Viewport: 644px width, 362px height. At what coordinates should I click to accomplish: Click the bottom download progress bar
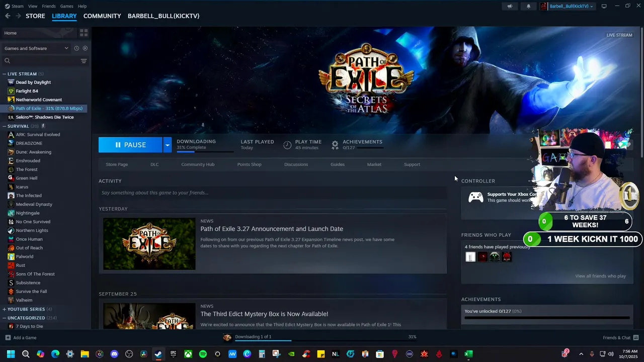[x=326, y=340]
